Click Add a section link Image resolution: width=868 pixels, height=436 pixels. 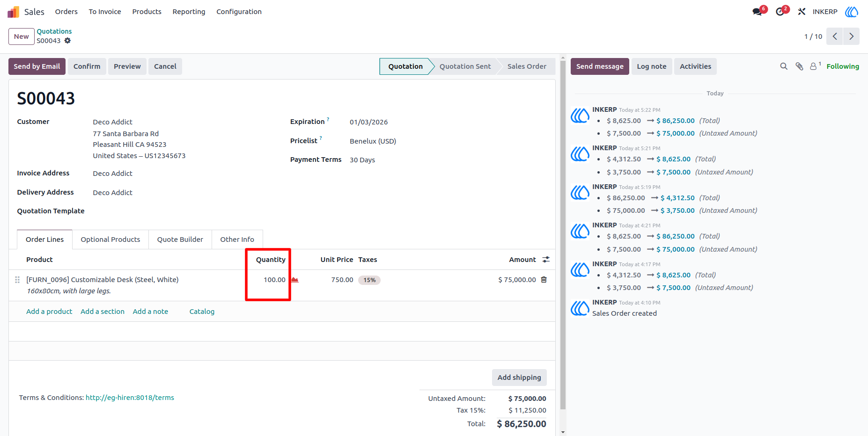click(x=103, y=312)
